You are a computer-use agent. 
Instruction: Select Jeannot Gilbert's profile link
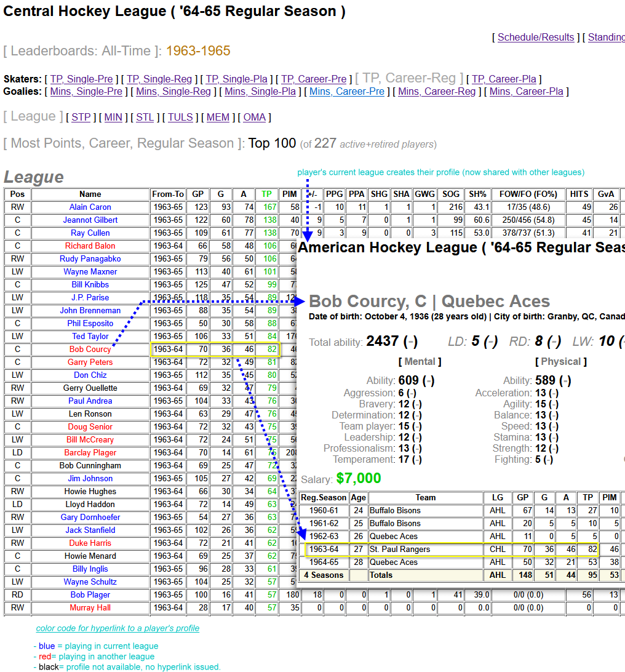90,220
